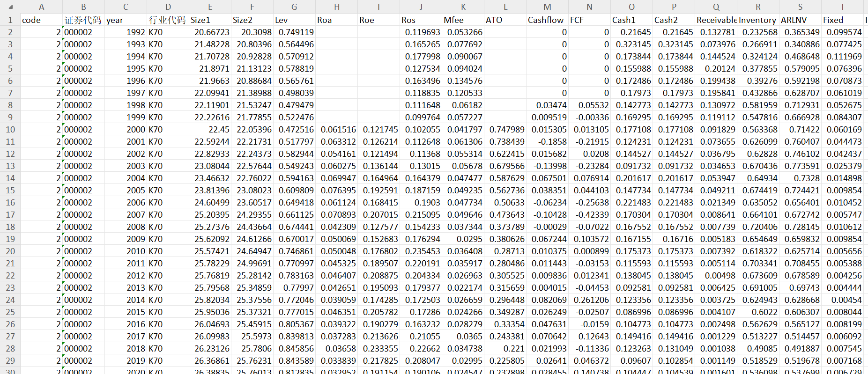The width and height of the screenshot is (868, 374).
Task: Click the FCF value 0.261206
Action: [590, 300]
